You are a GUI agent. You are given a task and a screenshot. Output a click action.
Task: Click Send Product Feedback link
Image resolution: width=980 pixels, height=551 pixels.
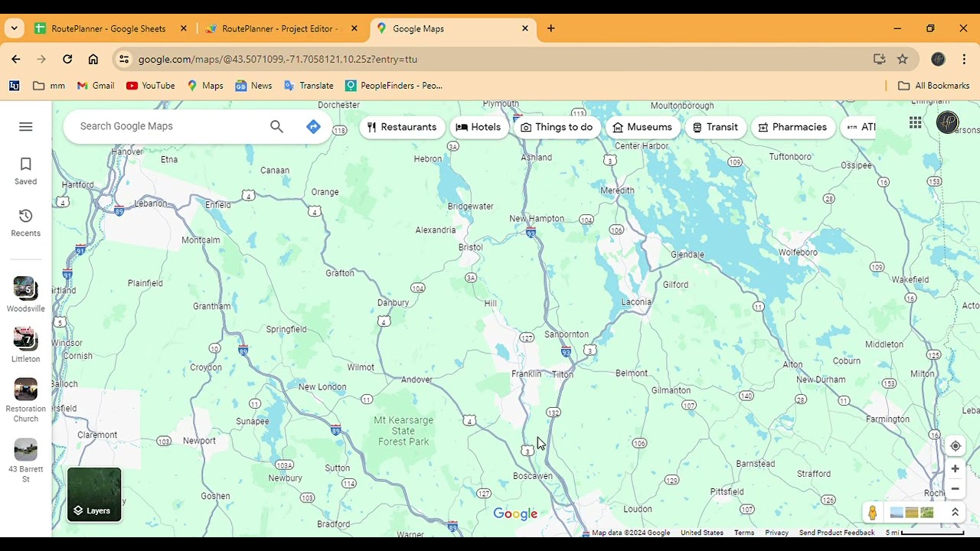pos(836,533)
